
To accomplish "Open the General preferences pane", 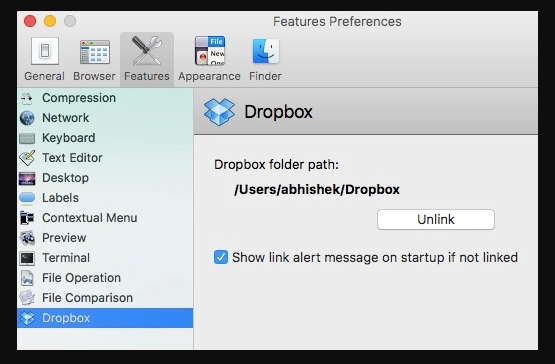I will click(x=45, y=59).
